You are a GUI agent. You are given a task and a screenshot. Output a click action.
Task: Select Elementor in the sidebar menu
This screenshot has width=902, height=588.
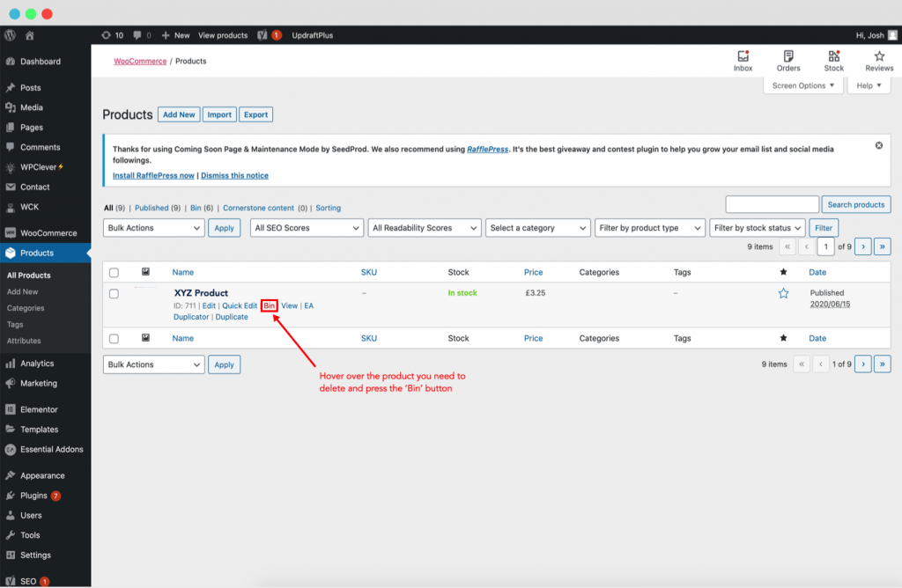(39, 409)
